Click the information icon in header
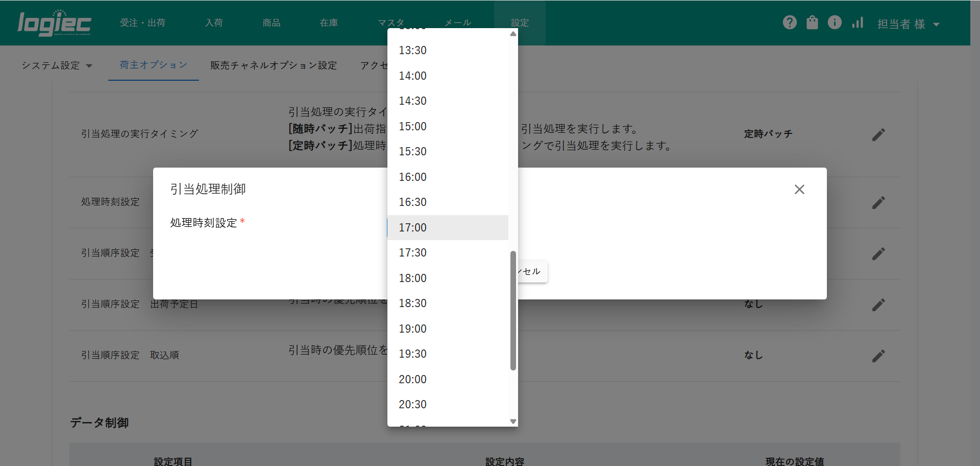The height and width of the screenshot is (466, 980). click(x=835, y=22)
